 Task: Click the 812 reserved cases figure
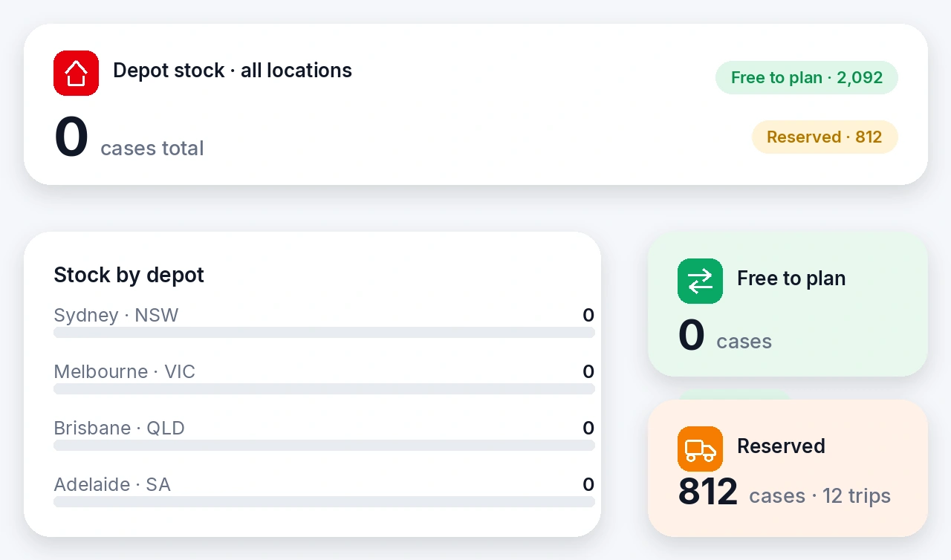click(708, 492)
